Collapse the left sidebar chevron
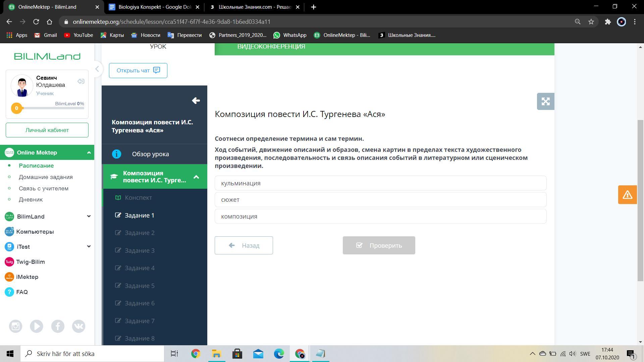Screen dimensions: 644x362 coord(97,69)
